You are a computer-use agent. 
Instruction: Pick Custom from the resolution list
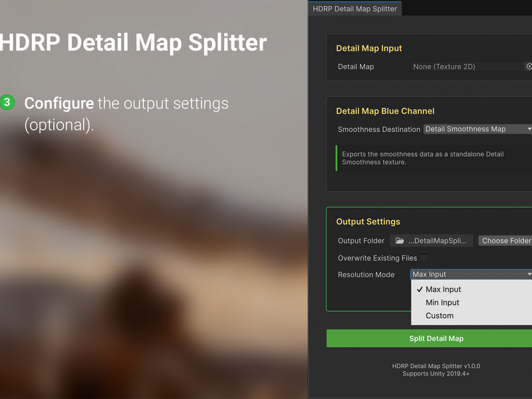pyautogui.click(x=471, y=315)
